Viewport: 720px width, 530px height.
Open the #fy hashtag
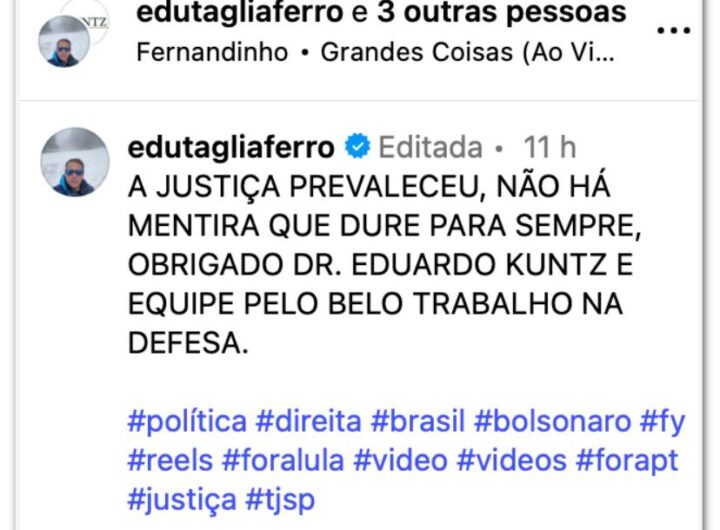point(663,422)
